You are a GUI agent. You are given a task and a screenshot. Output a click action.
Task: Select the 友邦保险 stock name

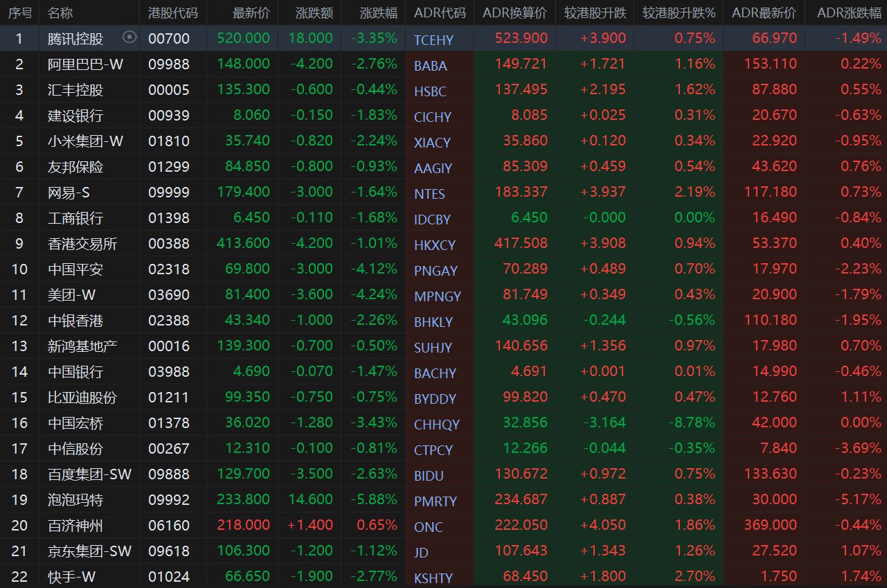click(75, 167)
